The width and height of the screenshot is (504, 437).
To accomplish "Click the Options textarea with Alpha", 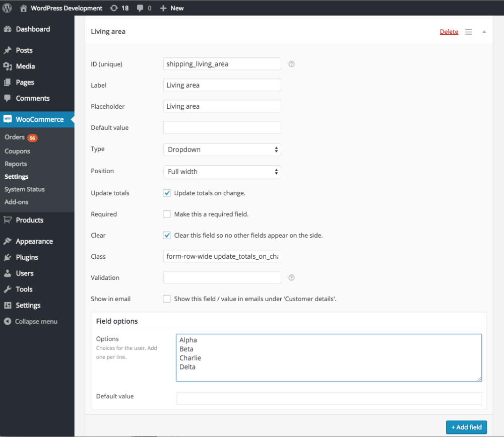I will coord(329,357).
